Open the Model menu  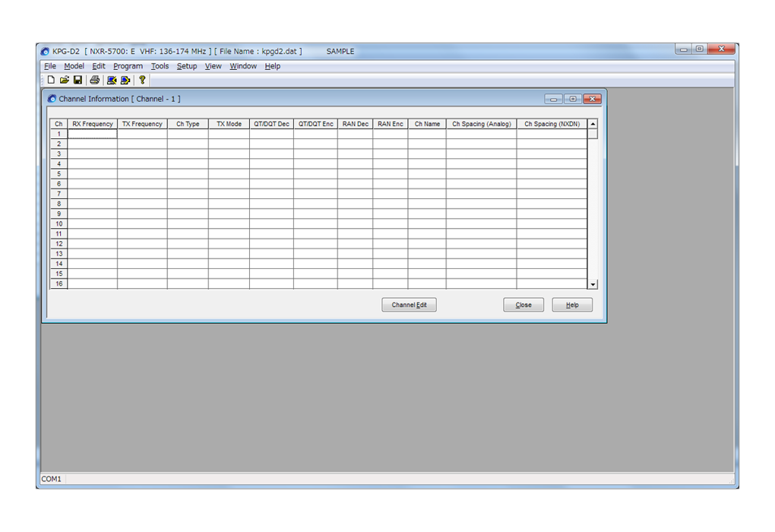tap(74, 66)
